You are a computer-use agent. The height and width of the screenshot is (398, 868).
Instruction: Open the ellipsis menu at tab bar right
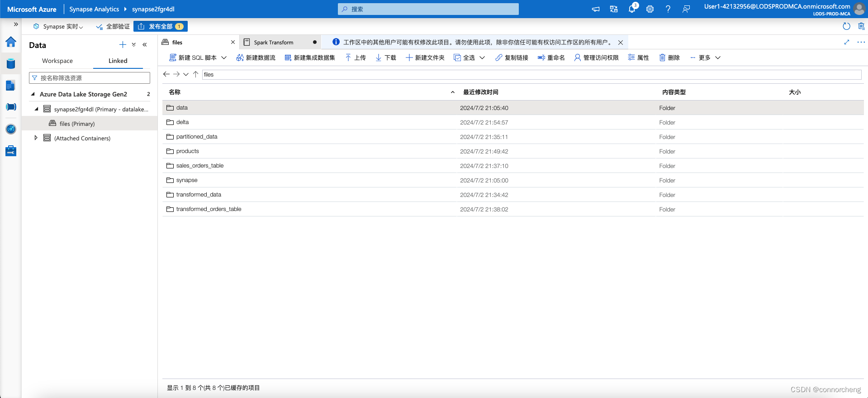point(861,42)
